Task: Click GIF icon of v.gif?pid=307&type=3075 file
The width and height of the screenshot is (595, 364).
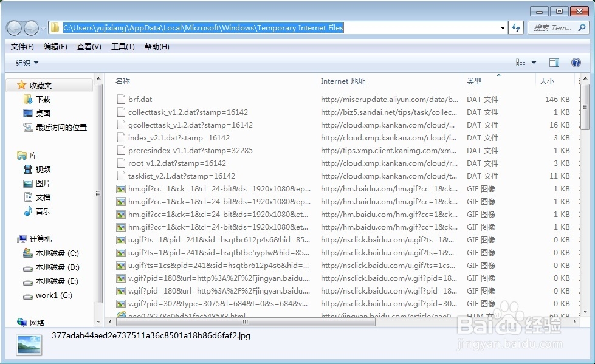Action: (121, 304)
